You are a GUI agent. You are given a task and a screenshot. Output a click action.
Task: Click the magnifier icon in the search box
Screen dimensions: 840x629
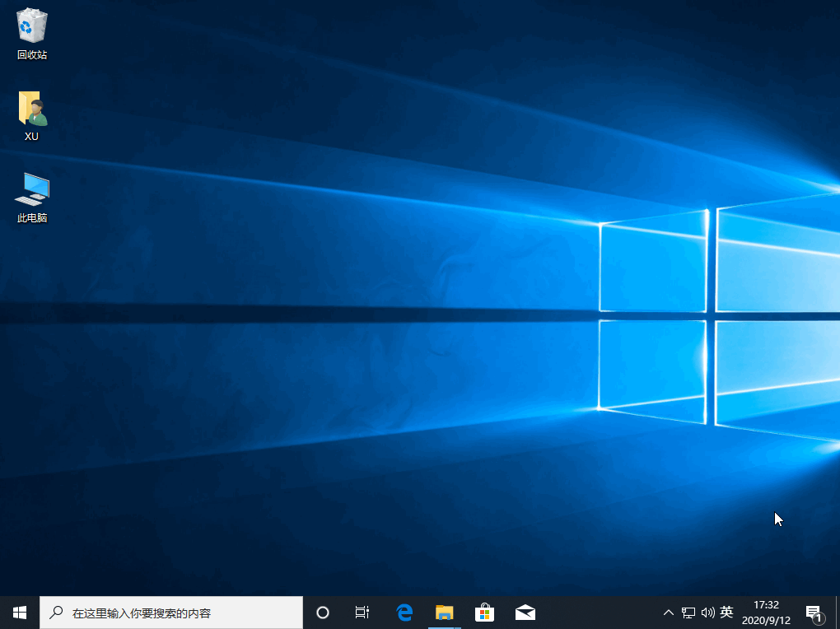tap(56, 613)
